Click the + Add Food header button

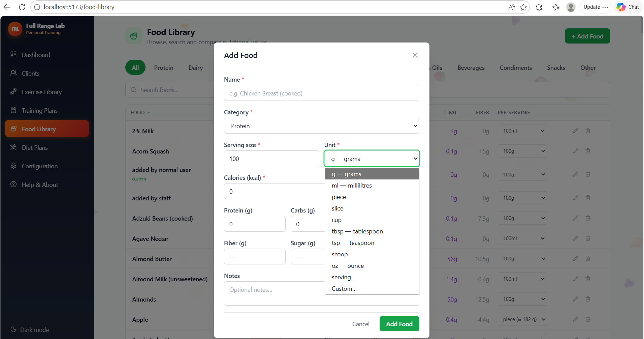coord(587,36)
